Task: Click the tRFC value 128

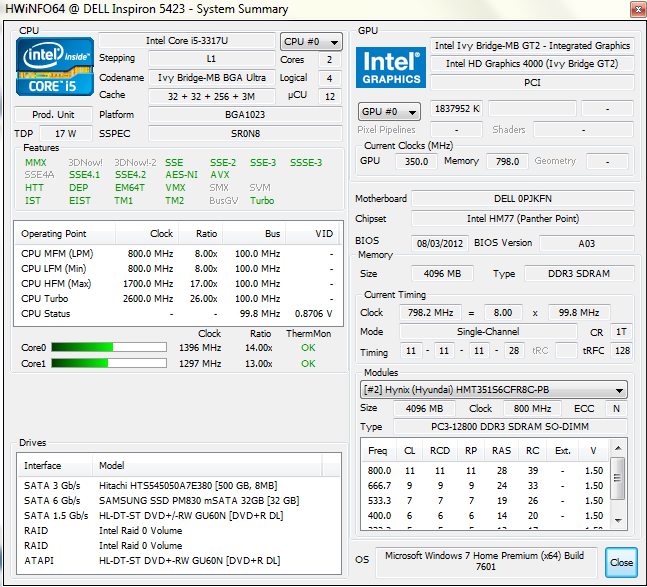Action: click(x=622, y=351)
